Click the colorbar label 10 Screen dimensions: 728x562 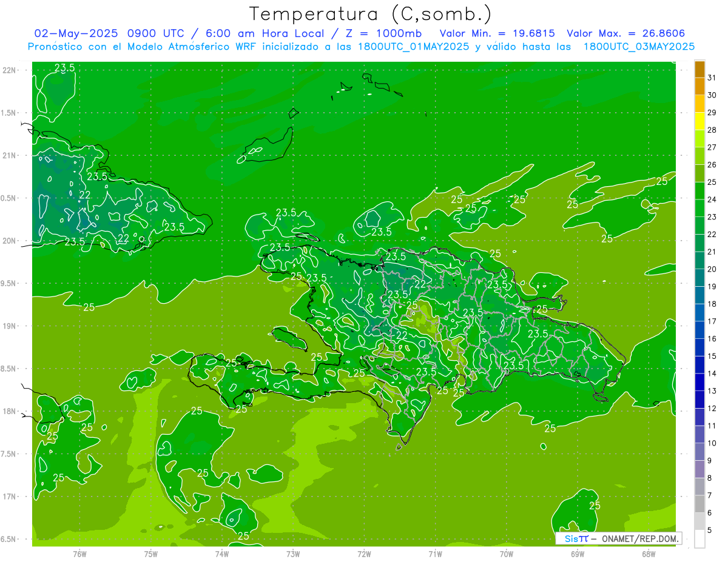click(712, 443)
